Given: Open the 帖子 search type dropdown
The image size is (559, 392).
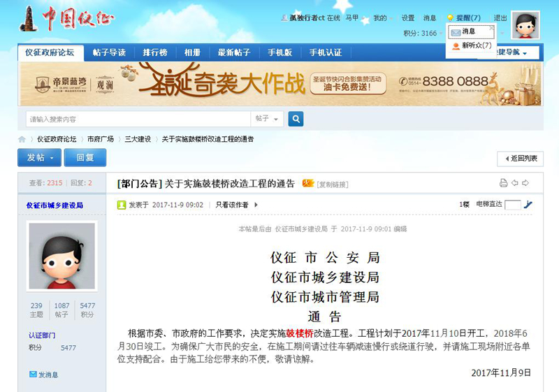Looking at the screenshot, I should 268,119.
